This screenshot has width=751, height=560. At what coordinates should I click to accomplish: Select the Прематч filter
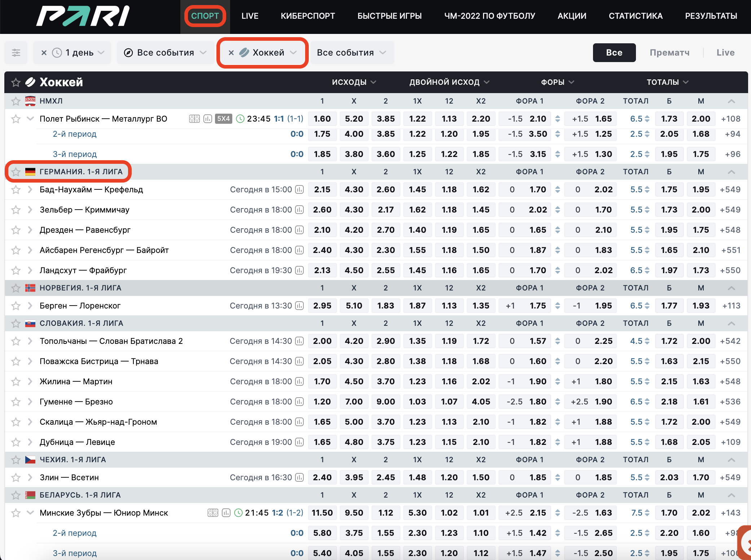[x=669, y=53]
